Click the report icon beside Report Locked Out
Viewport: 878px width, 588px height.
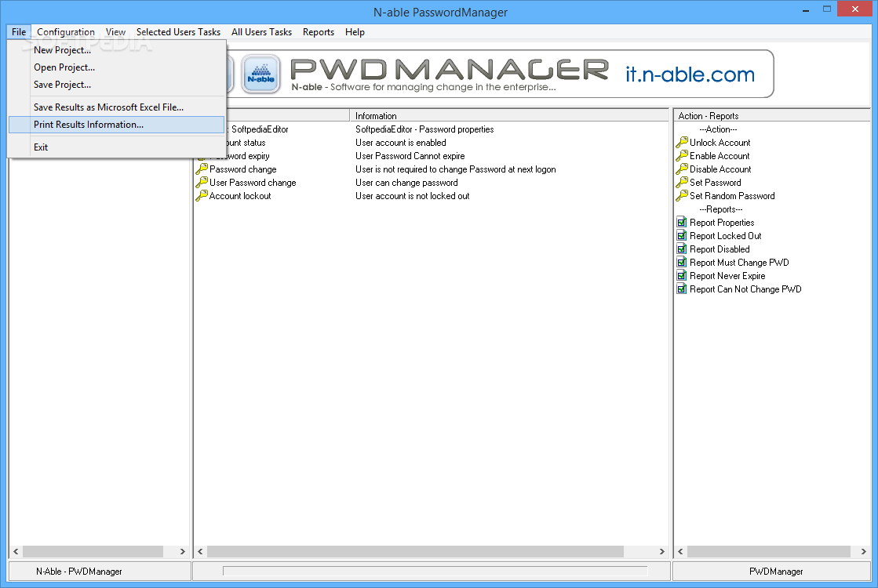[682, 235]
